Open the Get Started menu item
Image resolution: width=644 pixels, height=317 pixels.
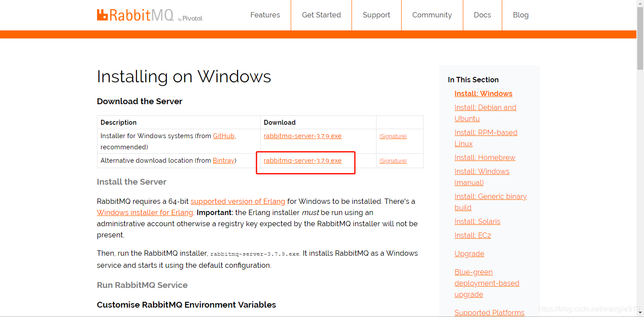point(321,15)
